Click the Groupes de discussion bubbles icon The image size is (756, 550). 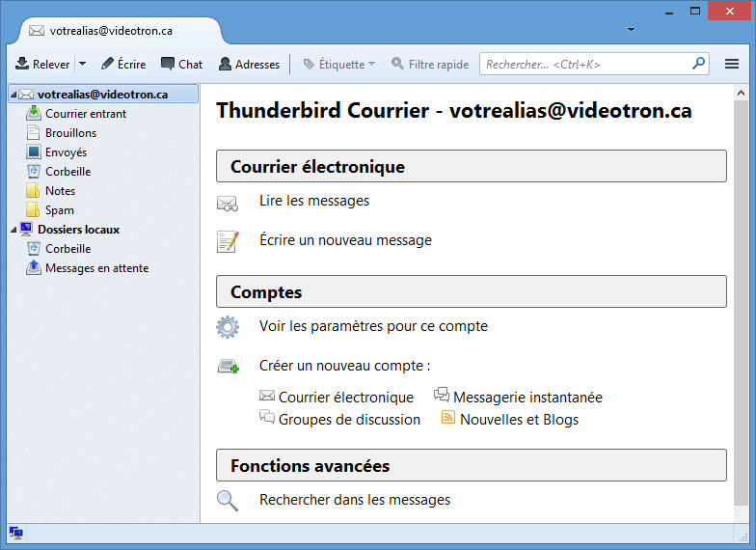[x=266, y=417]
